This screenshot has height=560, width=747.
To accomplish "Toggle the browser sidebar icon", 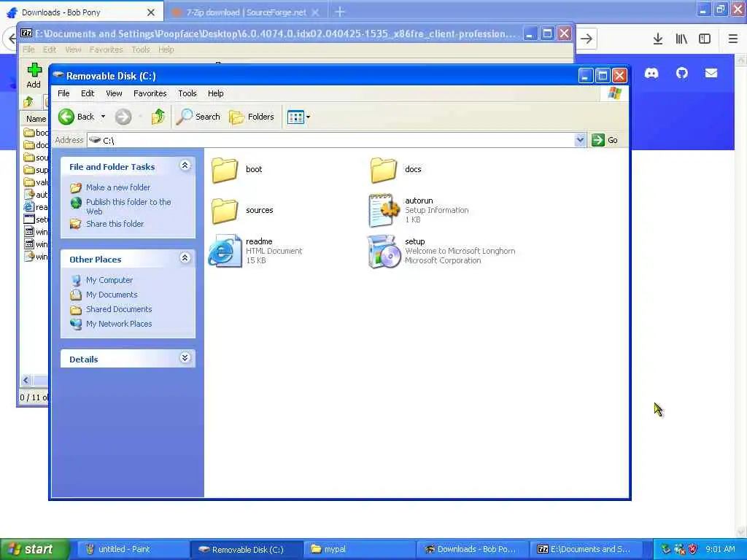I will pyautogui.click(x=705, y=39).
